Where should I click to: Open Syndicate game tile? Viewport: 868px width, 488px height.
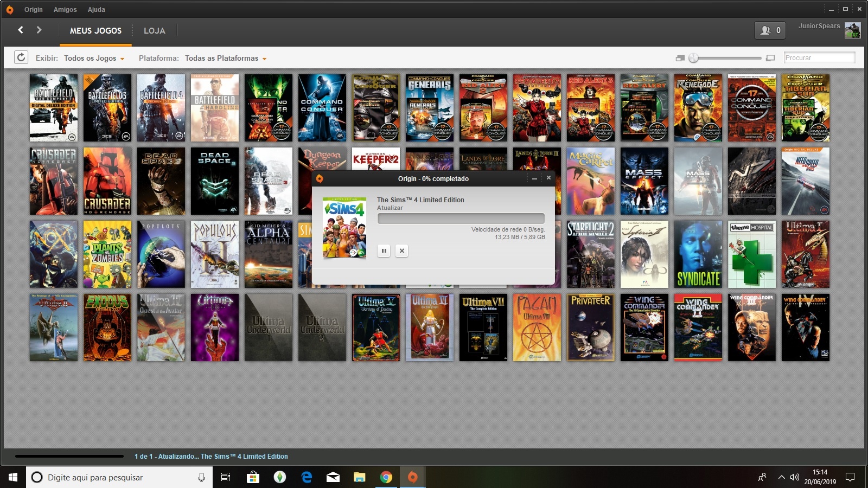click(698, 254)
